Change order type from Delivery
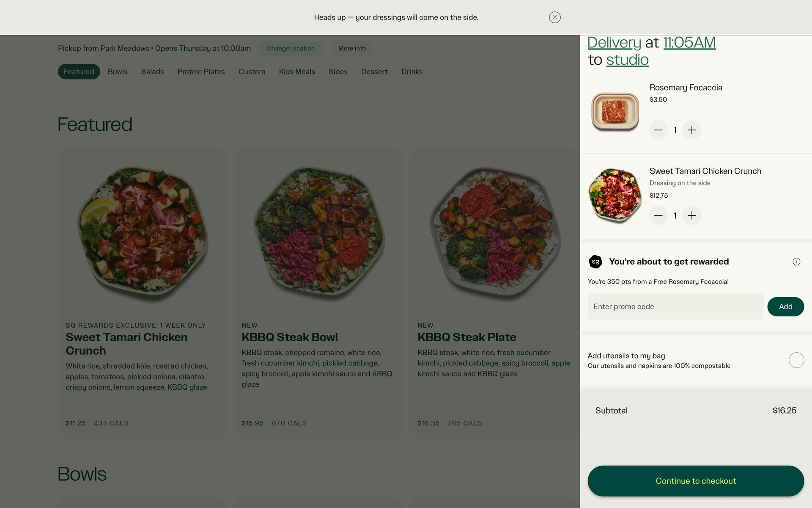This screenshot has height=508, width=812. 614,43
